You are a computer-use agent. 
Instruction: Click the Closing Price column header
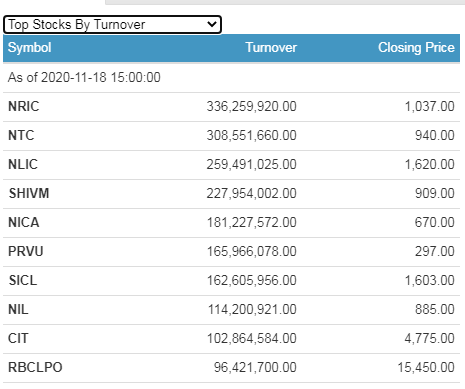[416, 48]
